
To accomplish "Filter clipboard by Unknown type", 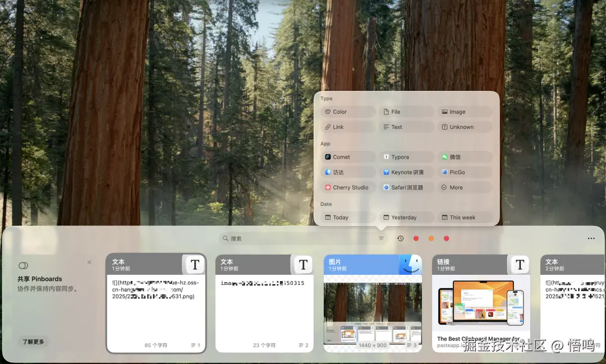I will [465, 127].
